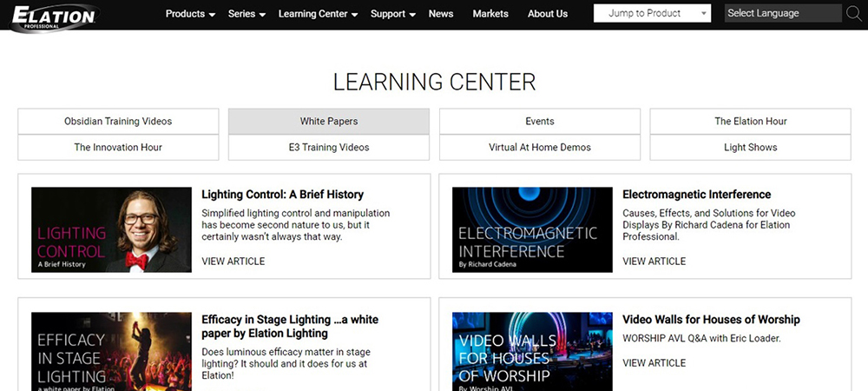Expand the Series menu
This screenshot has width=868, height=391.
247,14
